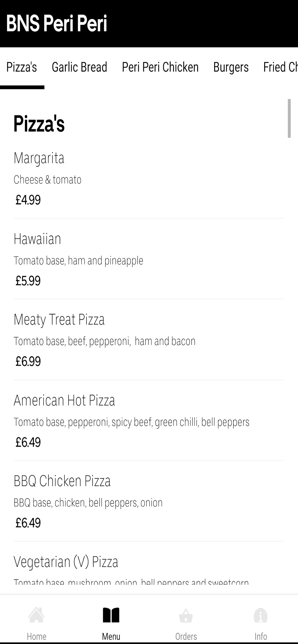The width and height of the screenshot is (298, 644).
Task: Switch to the Peri Peri Chicken tab
Action: click(160, 67)
